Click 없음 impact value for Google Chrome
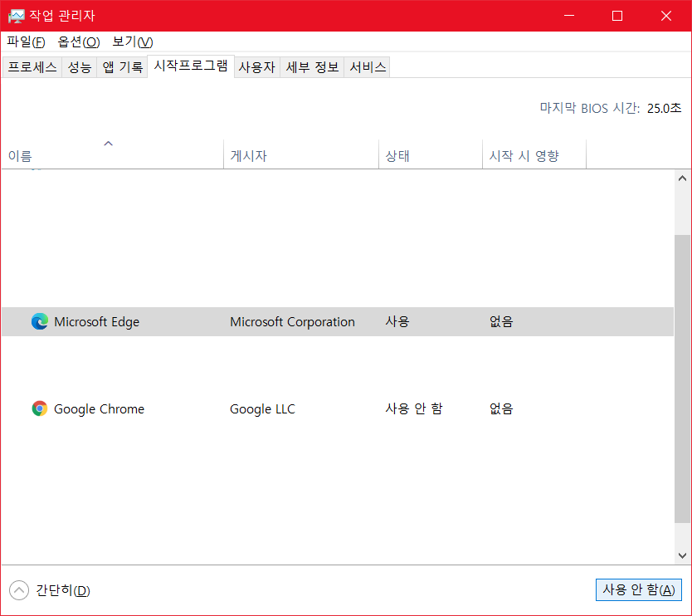Viewport: 692px width, 616px height. point(501,408)
